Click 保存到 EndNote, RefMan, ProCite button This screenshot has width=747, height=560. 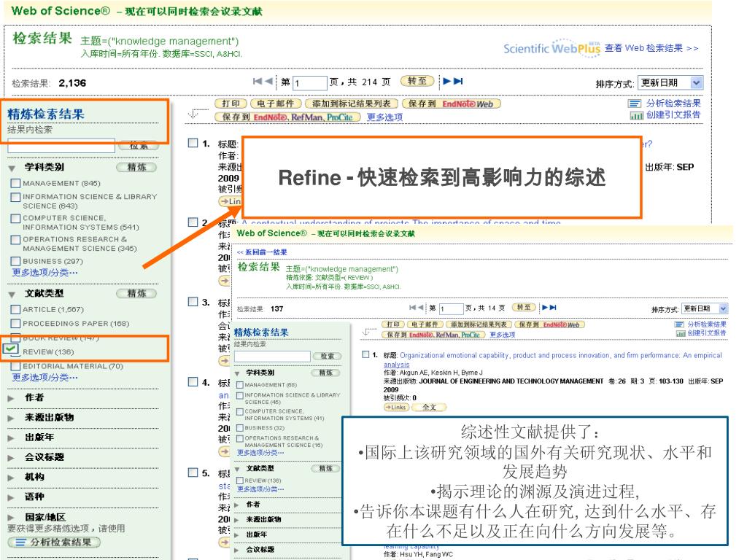pos(287,117)
